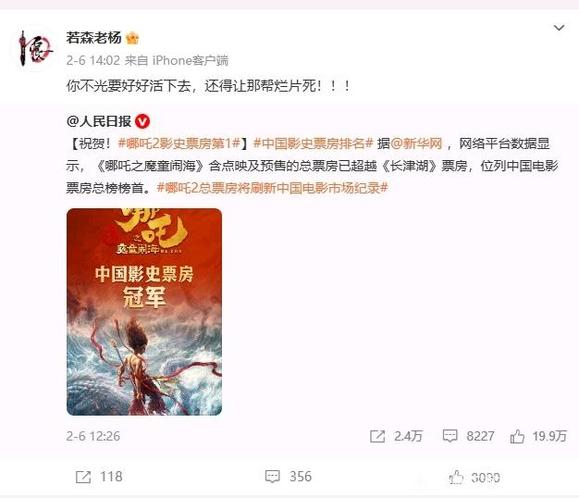This screenshot has height=498, width=579.
Task: Click the 2-6 14:02 post timestamp
Action: tap(93, 60)
